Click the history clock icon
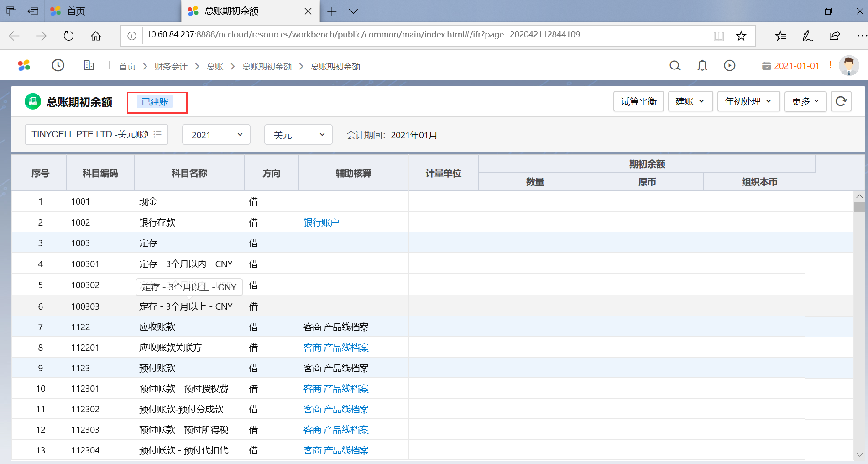 pyautogui.click(x=58, y=65)
